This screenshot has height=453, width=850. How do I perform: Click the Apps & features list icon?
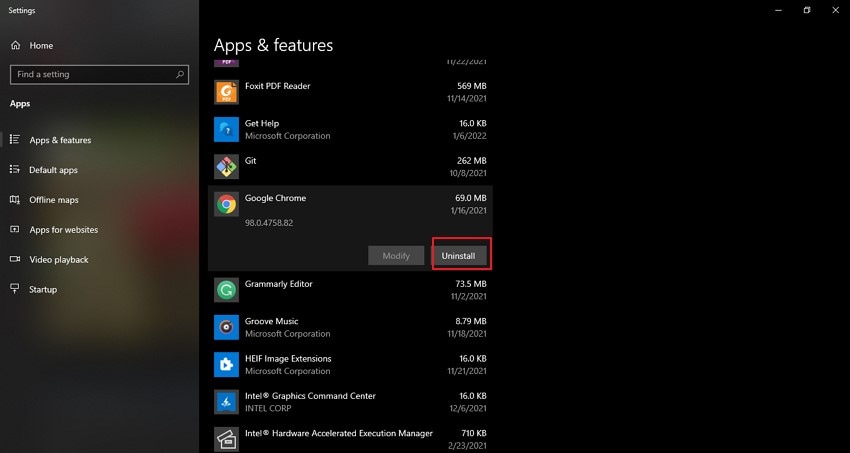point(15,140)
